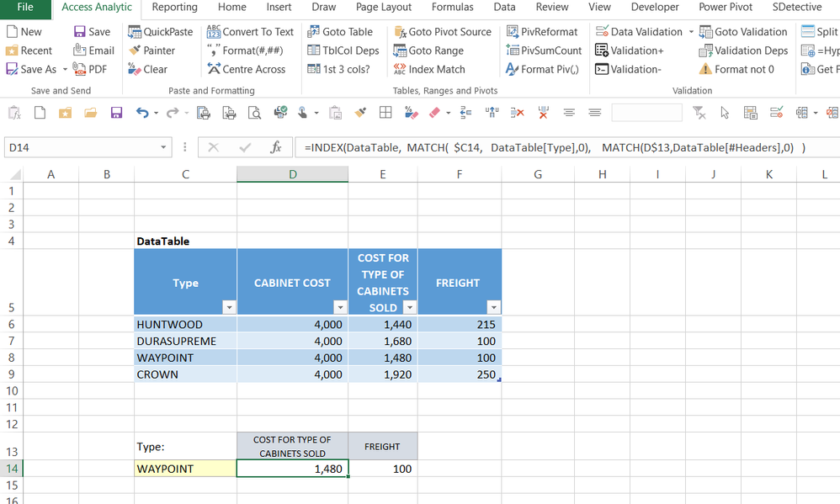
Task: Switch to the Page Layout tab
Action: click(x=384, y=8)
